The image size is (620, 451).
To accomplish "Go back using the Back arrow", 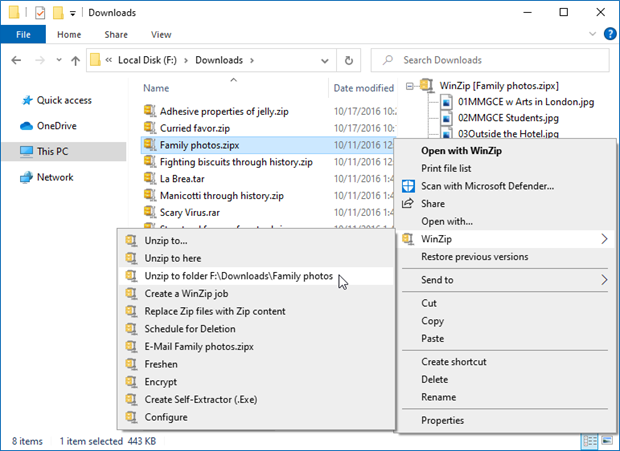I will click(x=16, y=60).
